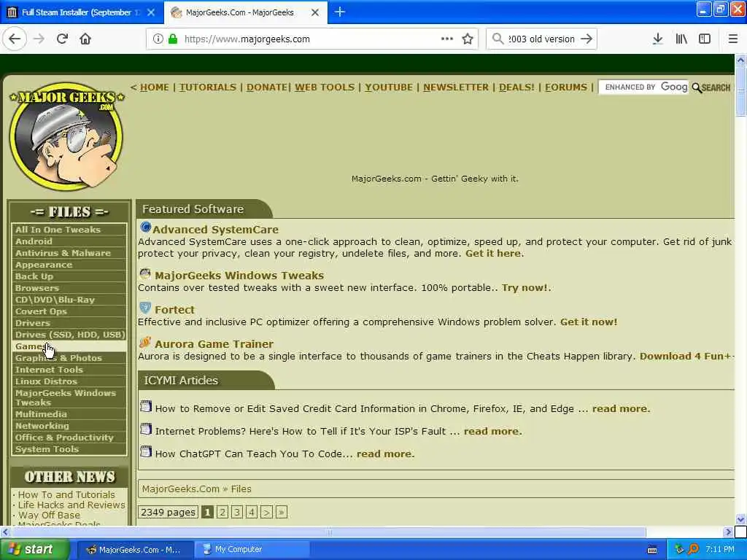Open the Firefox hamburger menu
Screen dimensions: 747x560
pyautogui.click(x=732, y=39)
